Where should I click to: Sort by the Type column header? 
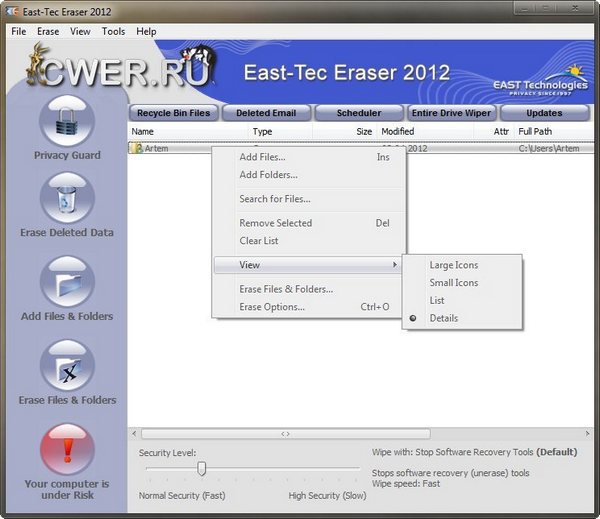tap(281, 131)
